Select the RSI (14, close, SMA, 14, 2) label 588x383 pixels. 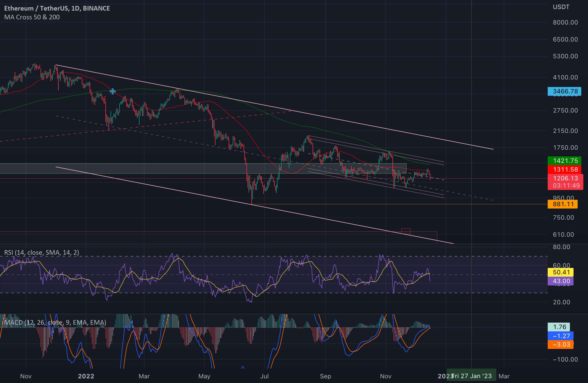click(x=42, y=252)
